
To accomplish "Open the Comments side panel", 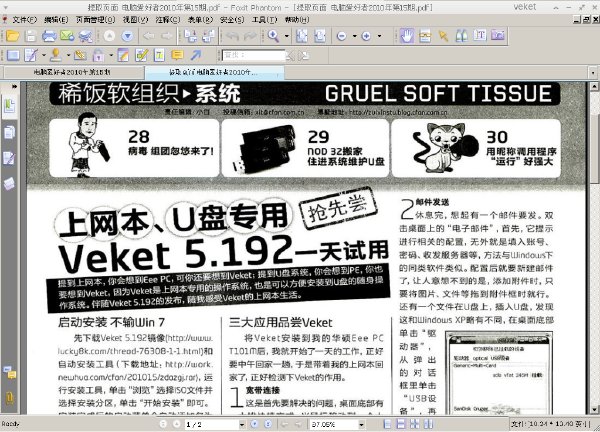I will pyautogui.click(x=9, y=158).
